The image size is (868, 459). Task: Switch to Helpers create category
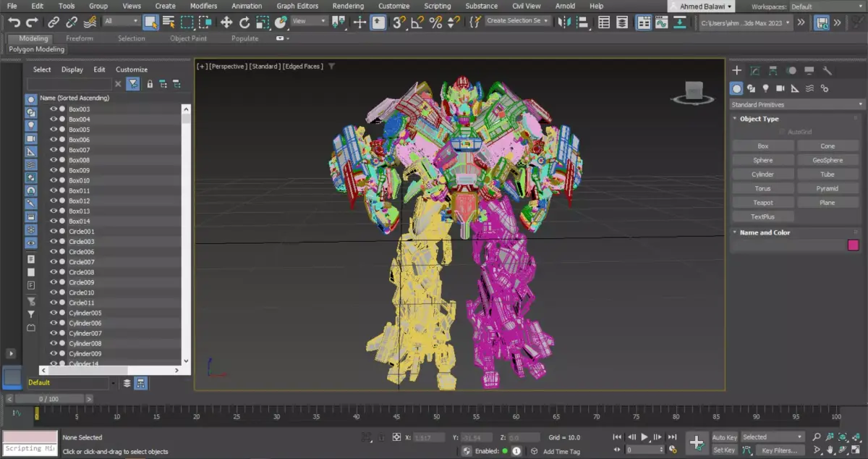(795, 88)
